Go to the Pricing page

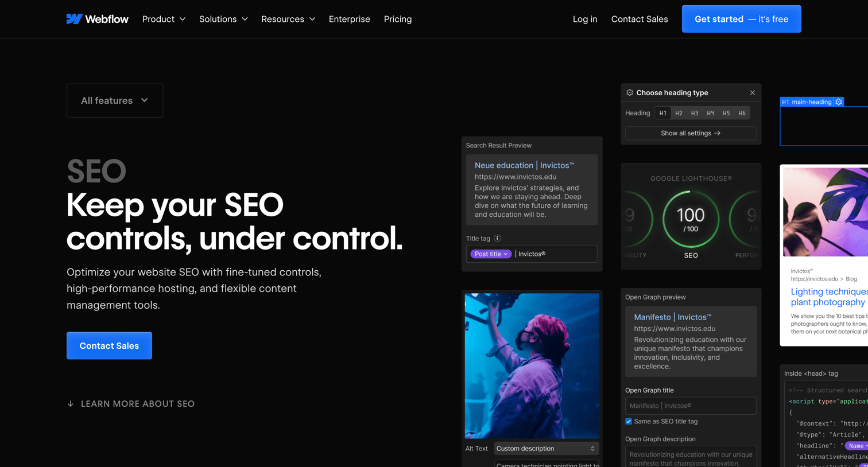point(398,19)
